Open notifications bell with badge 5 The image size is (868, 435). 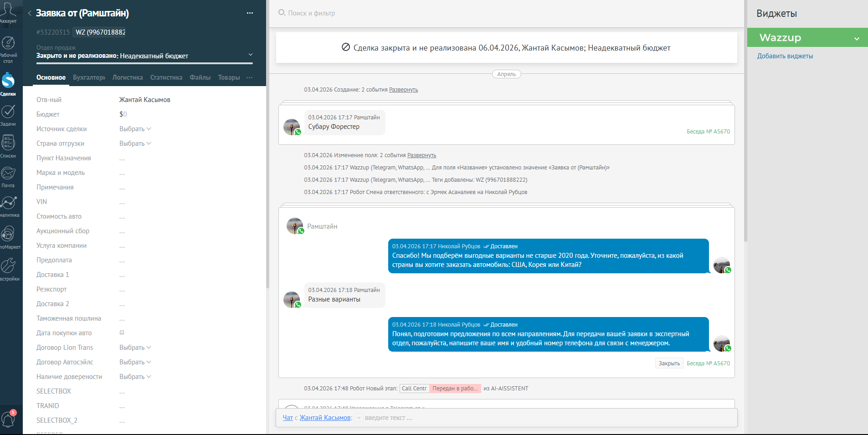tap(8, 418)
